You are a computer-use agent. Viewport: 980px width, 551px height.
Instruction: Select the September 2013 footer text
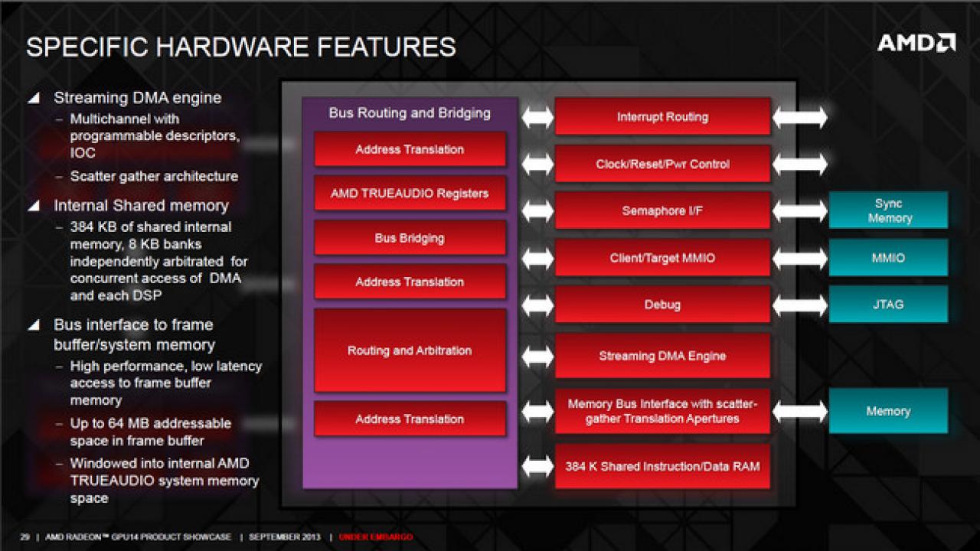point(286,537)
